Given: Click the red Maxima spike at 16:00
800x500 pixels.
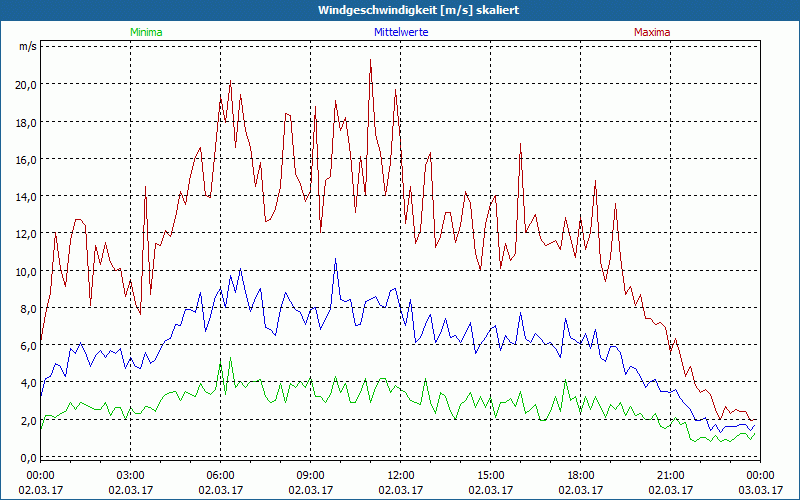Looking at the screenshot, I should coord(520,144).
